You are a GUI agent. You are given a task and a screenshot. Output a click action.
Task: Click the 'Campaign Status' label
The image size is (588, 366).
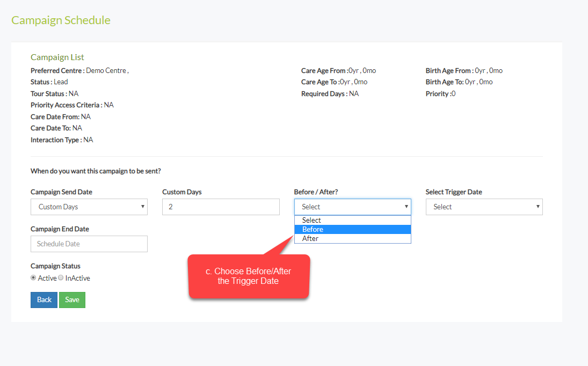pos(55,266)
